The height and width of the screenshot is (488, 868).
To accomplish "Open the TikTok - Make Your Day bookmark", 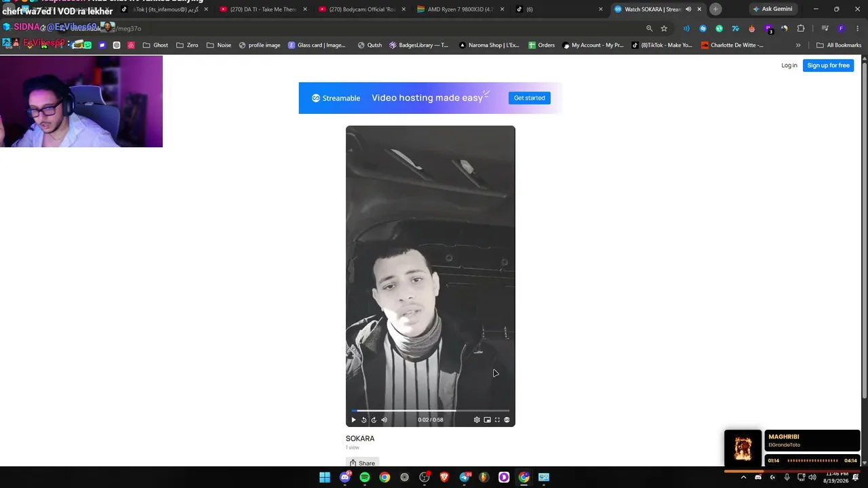I will (662, 45).
